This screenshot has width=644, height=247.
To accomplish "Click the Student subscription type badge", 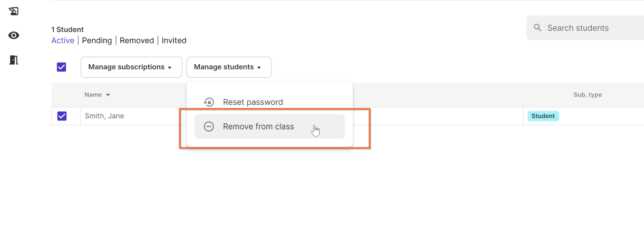I will [x=543, y=116].
